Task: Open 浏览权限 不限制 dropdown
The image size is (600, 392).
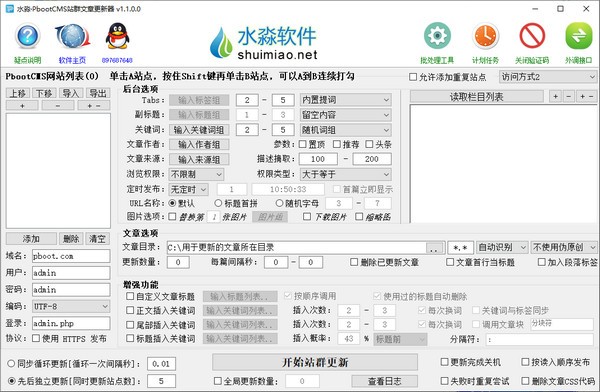Action: pyautogui.click(x=196, y=174)
